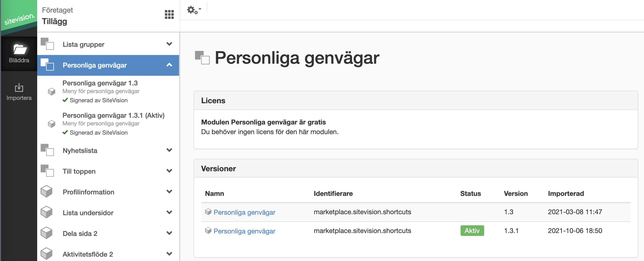Click the Version column header
Image resolution: width=644 pixels, height=261 pixels.
coord(516,193)
